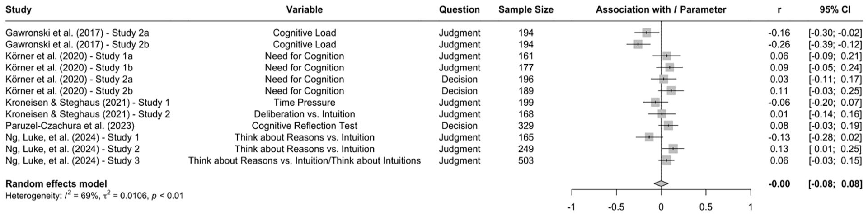Click the -1 axis tick label
Image resolution: width=868 pixels, height=216 pixels.
click(571, 207)
